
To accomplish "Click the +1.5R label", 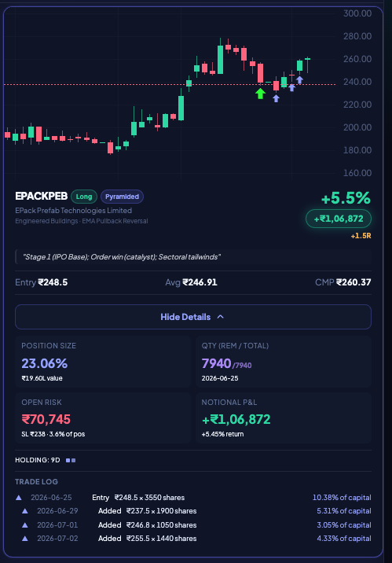I will tap(361, 236).
